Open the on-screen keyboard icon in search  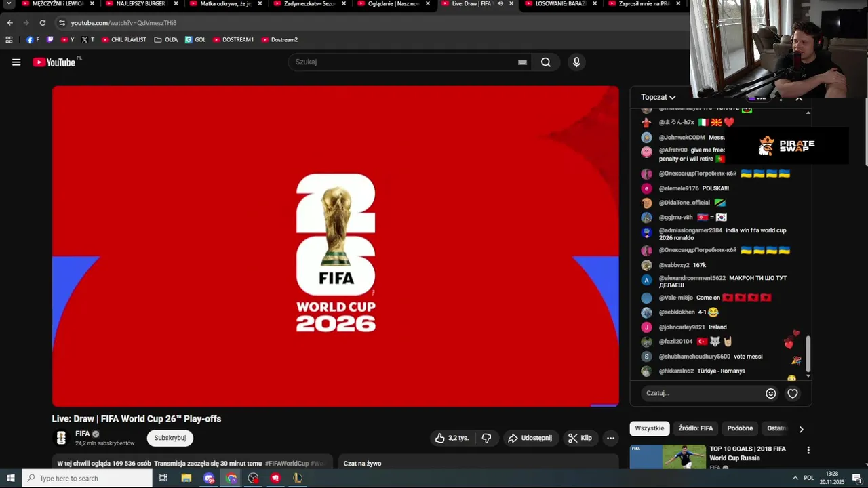point(522,62)
